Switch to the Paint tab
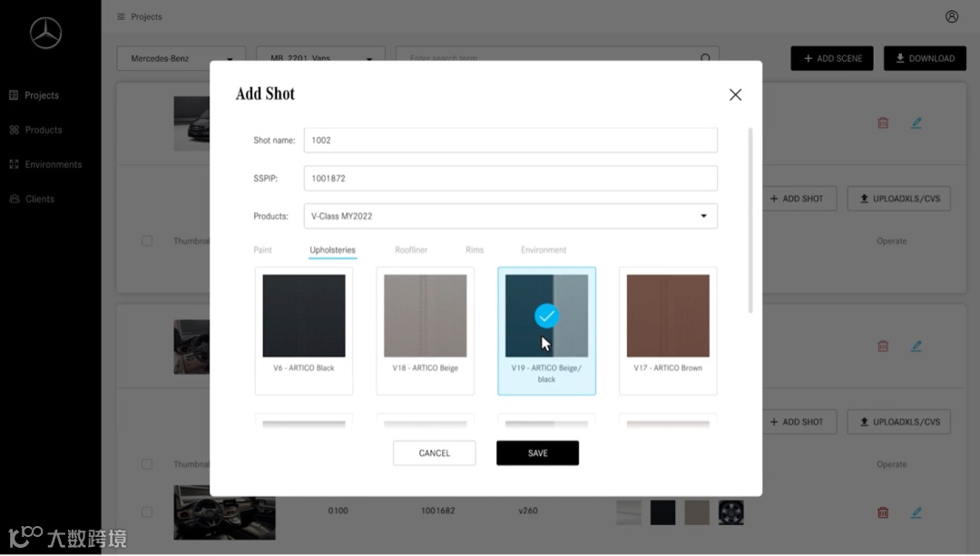This screenshot has width=980, height=556. tap(262, 250)
